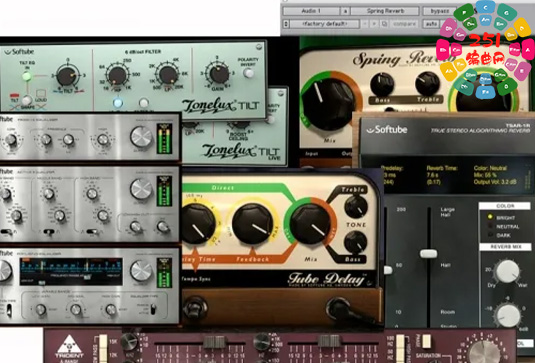The width and height of the screenshot is (535, 363).
Task: Click the Mid Gain knob on Focusing Equalizer
Action: click(75, 310)
